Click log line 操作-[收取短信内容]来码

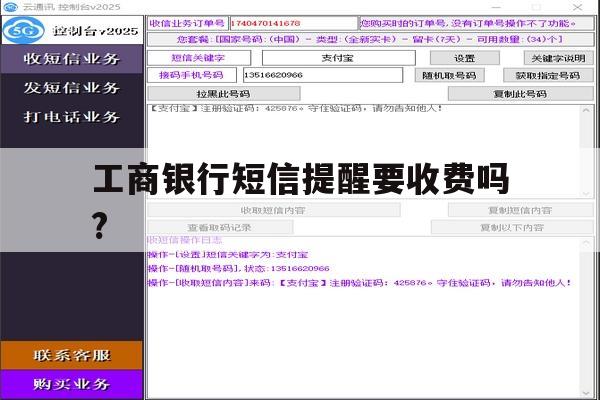(360, 283)
